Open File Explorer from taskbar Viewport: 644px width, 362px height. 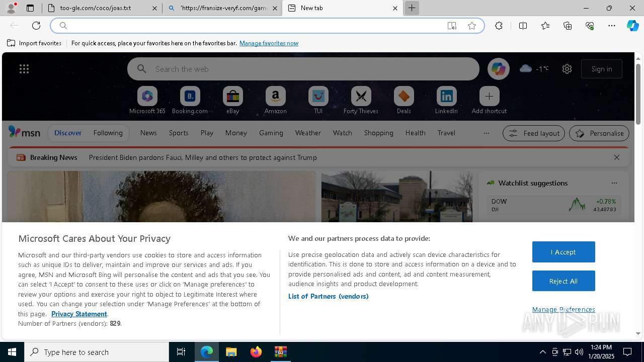(231, 352)
